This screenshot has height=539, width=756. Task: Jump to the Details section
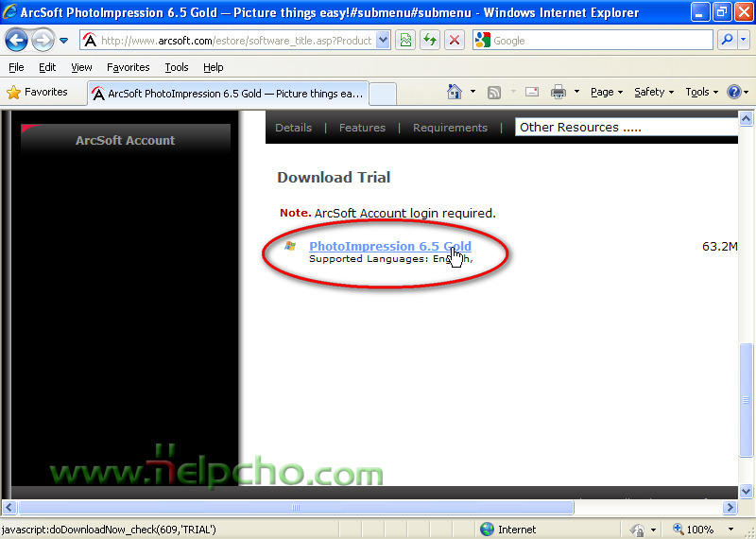pyautogui.click(x=293, y=128)
